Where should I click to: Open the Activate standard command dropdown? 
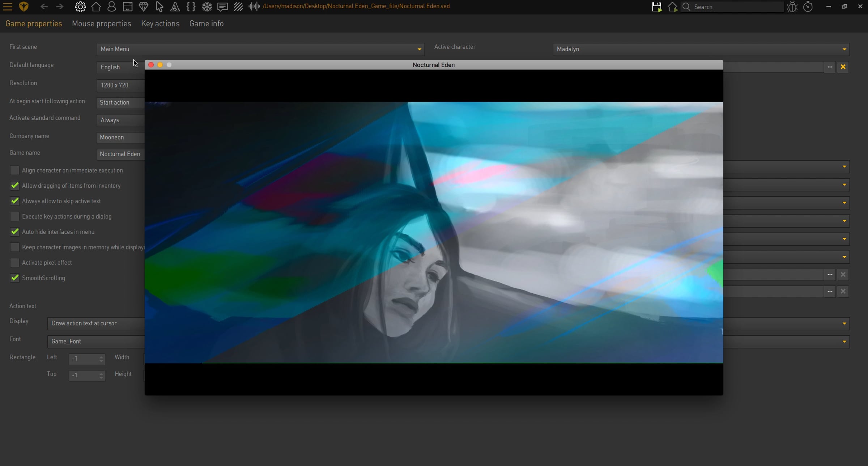(x=121, y=120)
